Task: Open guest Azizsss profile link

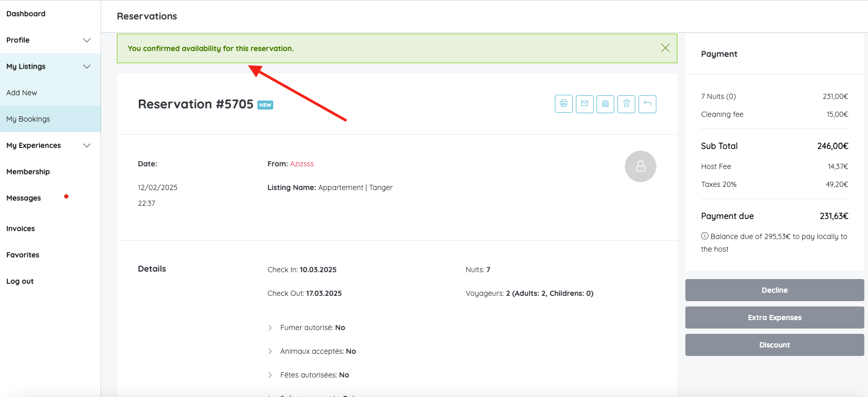Action: [x=302, y=164]
